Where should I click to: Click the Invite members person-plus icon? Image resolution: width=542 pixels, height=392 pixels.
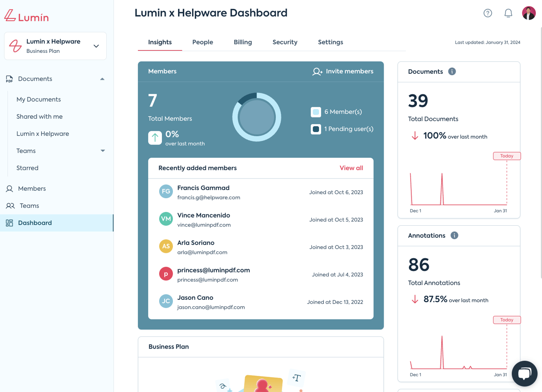point(317,72)
